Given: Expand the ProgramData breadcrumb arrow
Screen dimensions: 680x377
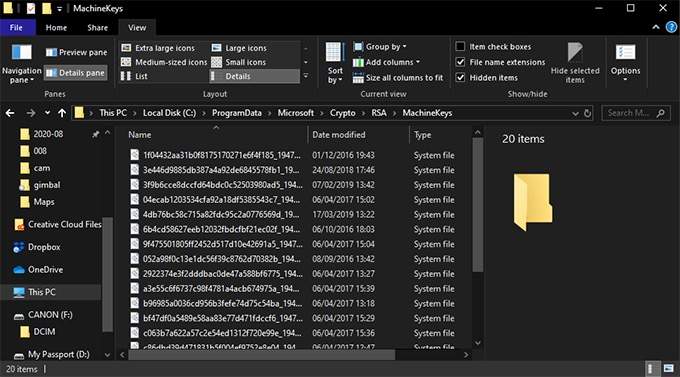Looking at the screenshot, I should point(269,113).
